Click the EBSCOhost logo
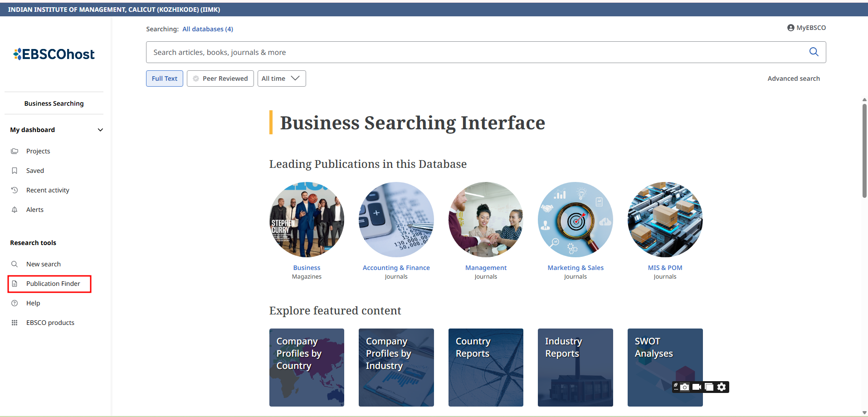This screenshot has width=868, height=417. pos(54,54)
